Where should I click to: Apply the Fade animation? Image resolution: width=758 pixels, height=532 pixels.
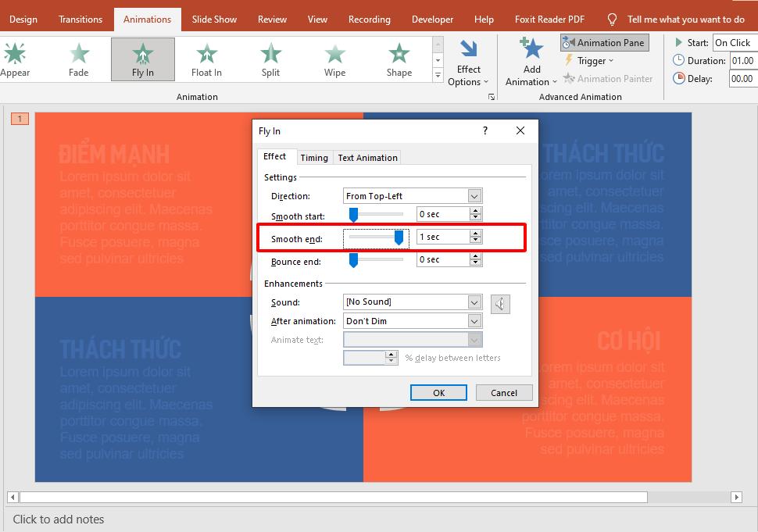tap(78, 59)
